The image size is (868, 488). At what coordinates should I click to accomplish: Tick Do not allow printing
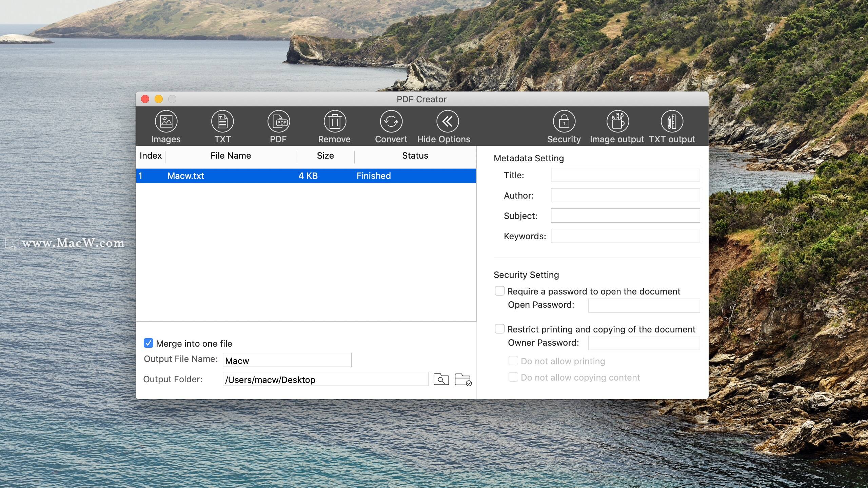pos(513,361)
